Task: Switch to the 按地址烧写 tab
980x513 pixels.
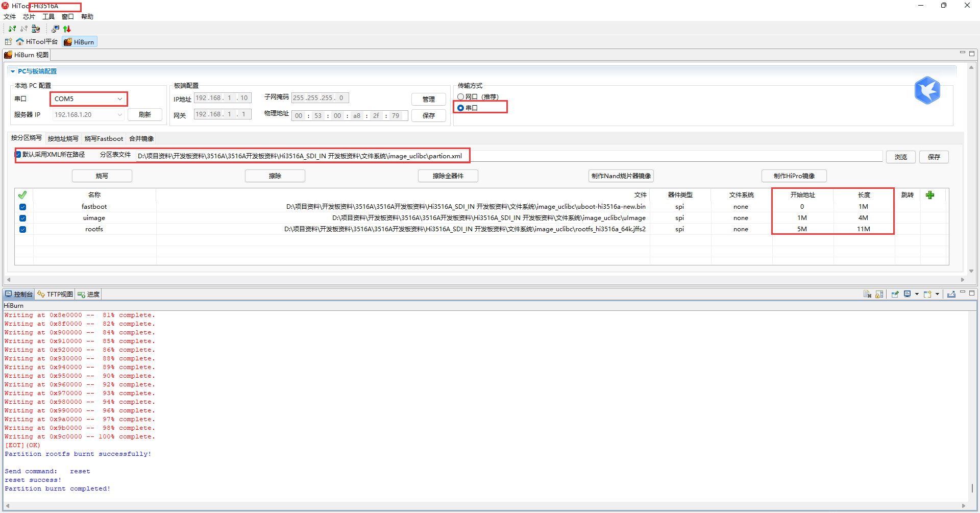Action: tap(63, 139)
